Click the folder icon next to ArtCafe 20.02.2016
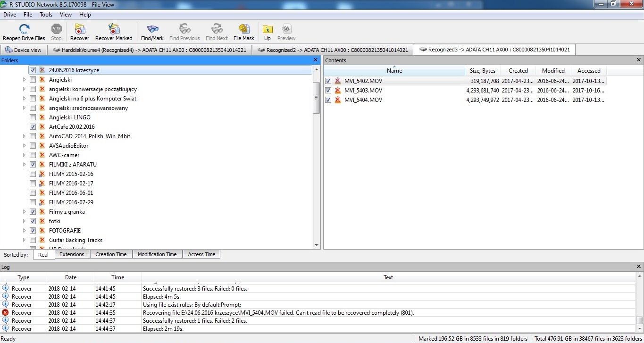The image size is (644, 343). 42,127
